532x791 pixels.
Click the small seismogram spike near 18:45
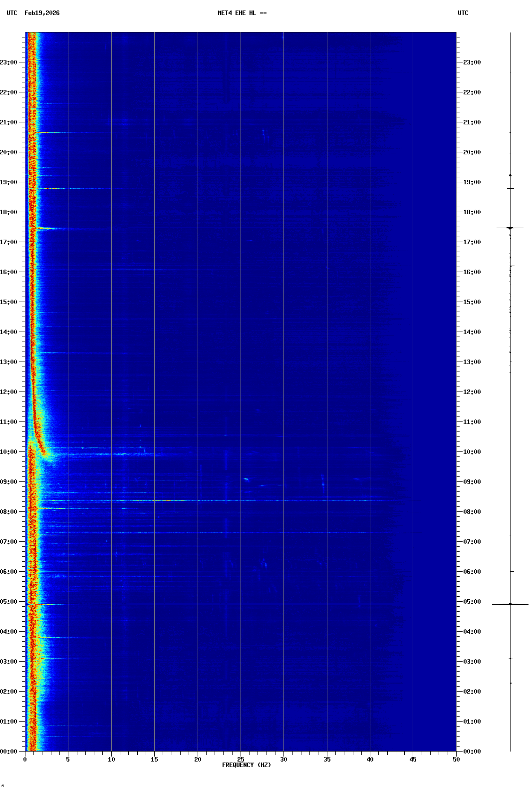coord(510,188)
